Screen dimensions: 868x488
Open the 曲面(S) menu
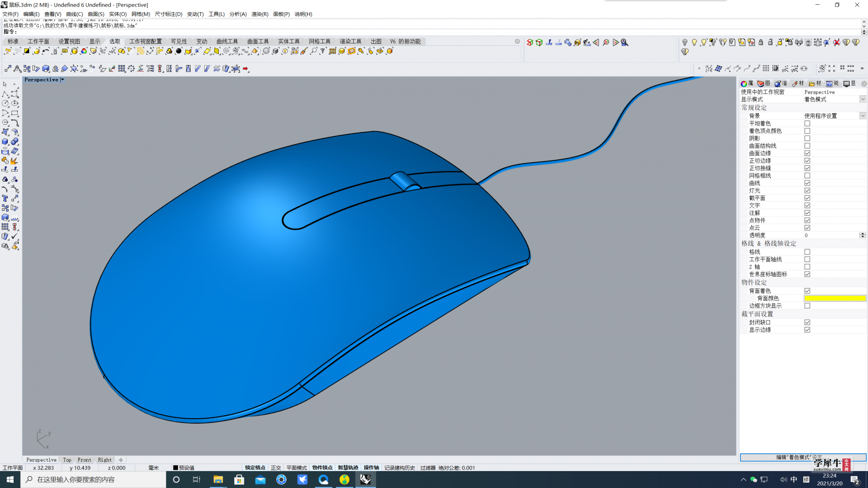(x=96, y=14)
